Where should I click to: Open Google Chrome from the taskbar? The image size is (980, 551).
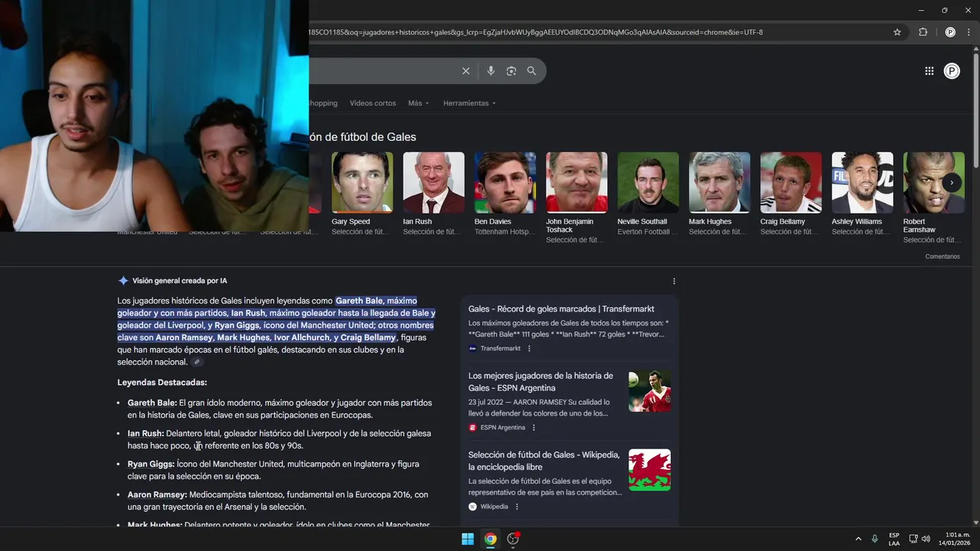coord(490,539)
